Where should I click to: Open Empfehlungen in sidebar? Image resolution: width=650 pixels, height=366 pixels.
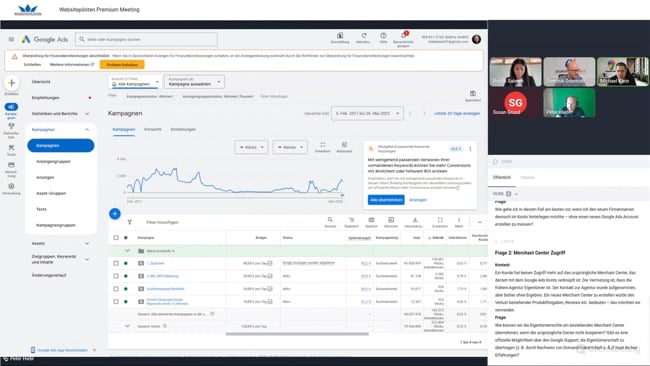pyautogui.click(x=46, y=98)
